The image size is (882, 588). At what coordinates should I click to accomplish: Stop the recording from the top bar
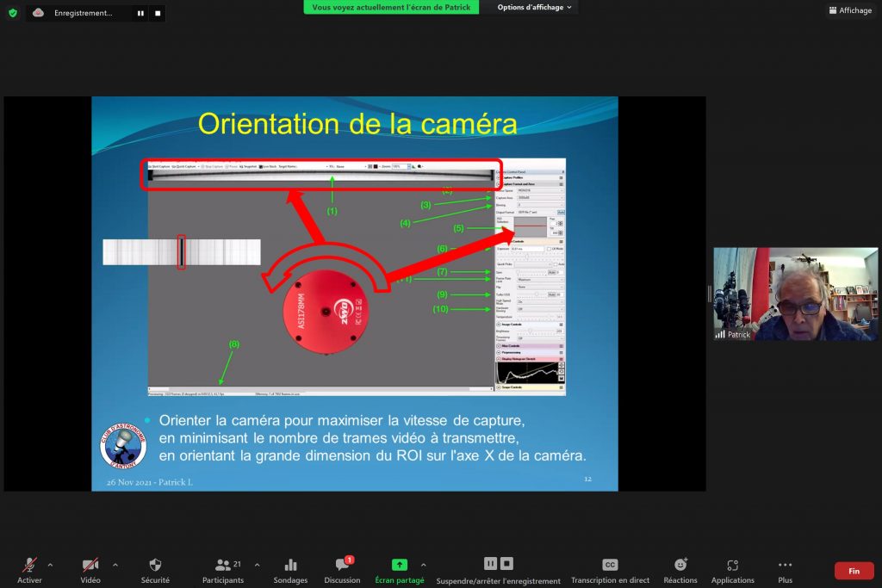tap(158, 13)
